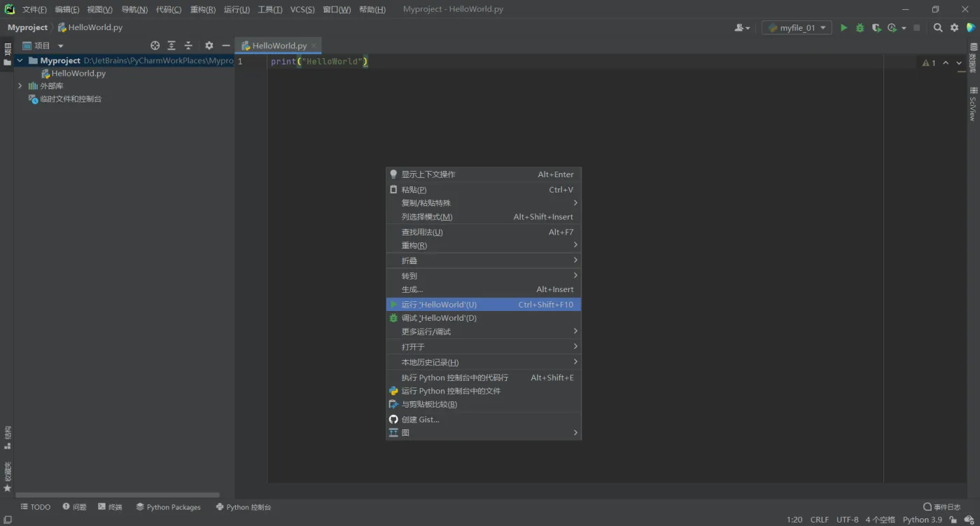Go to next highlighted problem arrow
The width and height of the screenshot is (980, 526).
[959, 63]
